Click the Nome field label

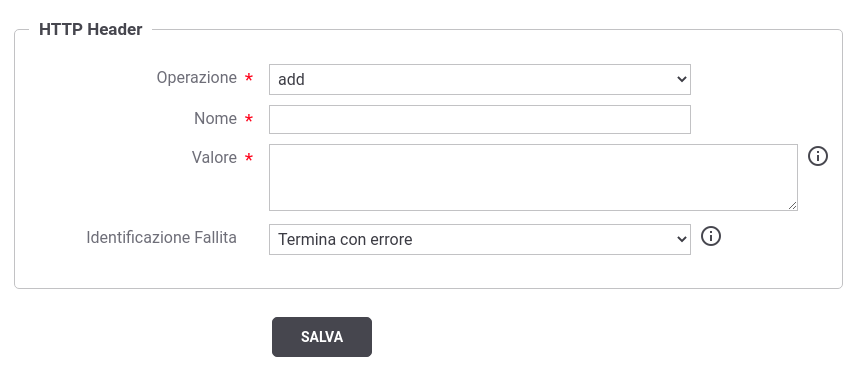coord(215,118)
